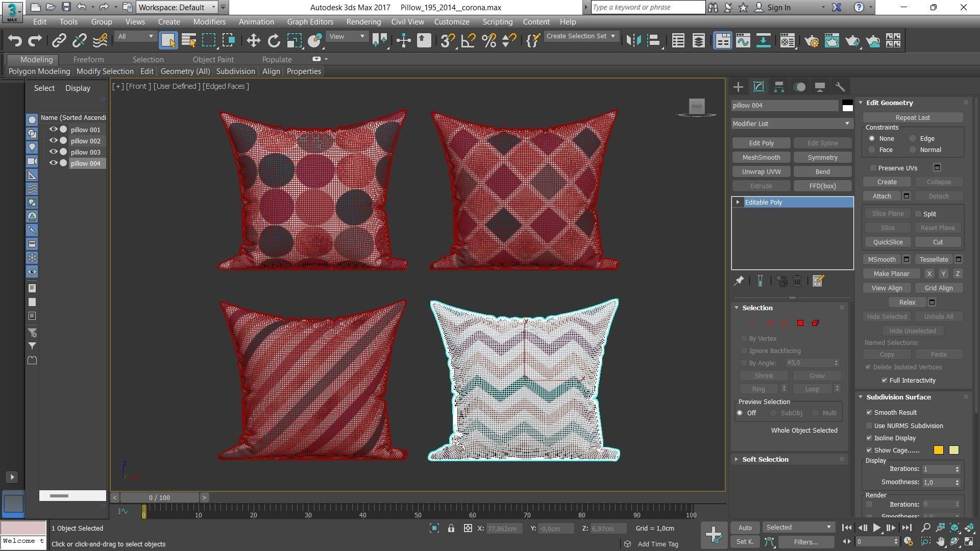Viewport: 980px width, 551px height.
Task: Open the Utilities wrench panel
Action: coord(840,87)
